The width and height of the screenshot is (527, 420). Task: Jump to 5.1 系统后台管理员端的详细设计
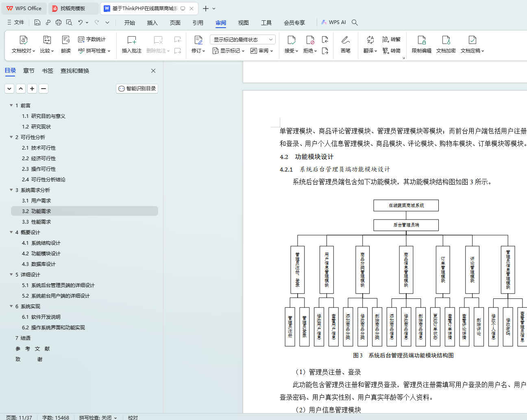58,285
